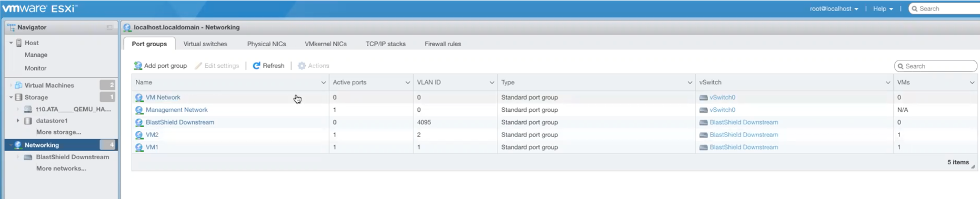Click the Edit settings button
Image resolution: width=980 pixels, height=199 pixels.
tap(217, 66)
